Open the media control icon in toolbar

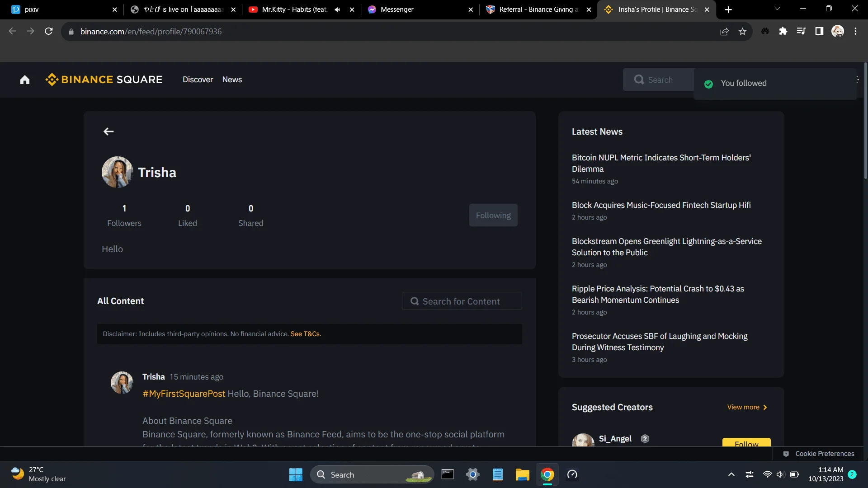(x=801, y=31)
